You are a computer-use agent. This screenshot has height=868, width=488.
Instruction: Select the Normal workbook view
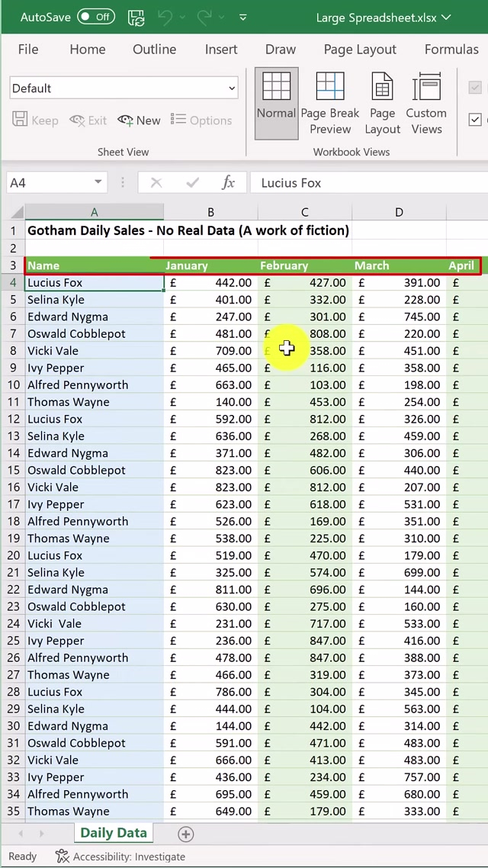276,103
